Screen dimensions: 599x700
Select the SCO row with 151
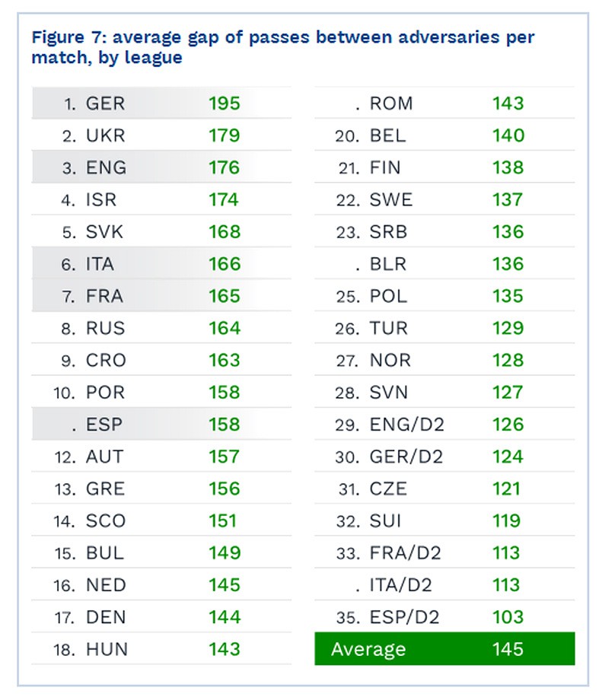point(161,520)
